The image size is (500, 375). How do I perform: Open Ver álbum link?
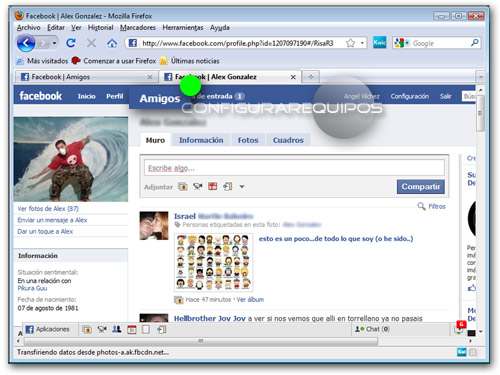[250, 299]
